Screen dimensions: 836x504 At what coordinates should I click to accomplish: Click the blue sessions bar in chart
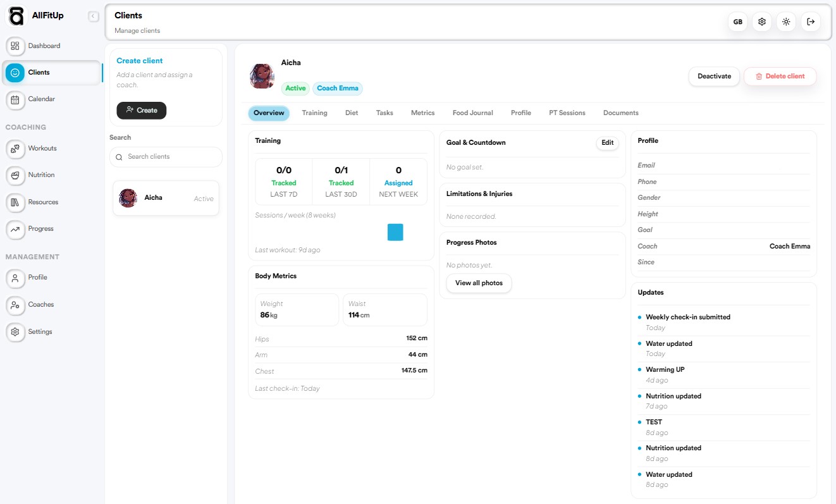[395, 232]
